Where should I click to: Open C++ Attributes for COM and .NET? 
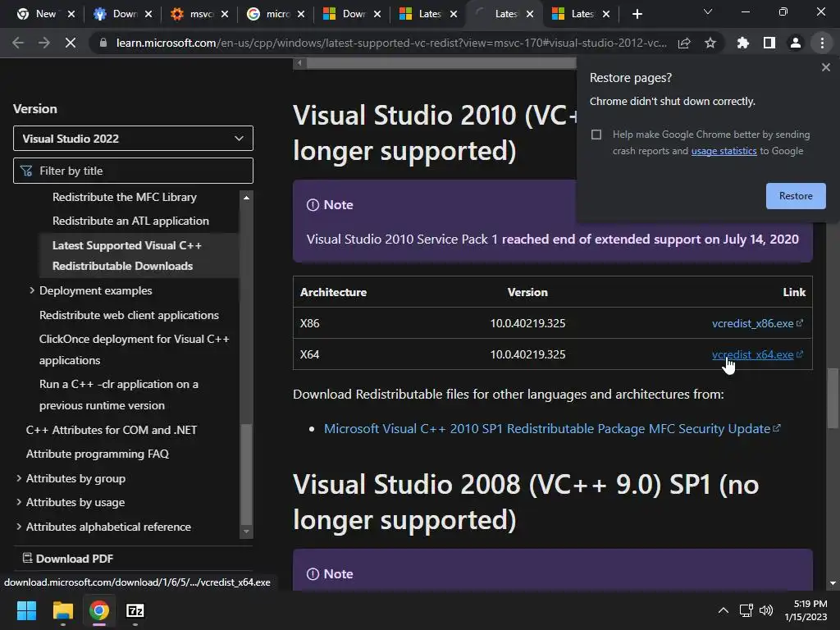click(x=112, y=430)
